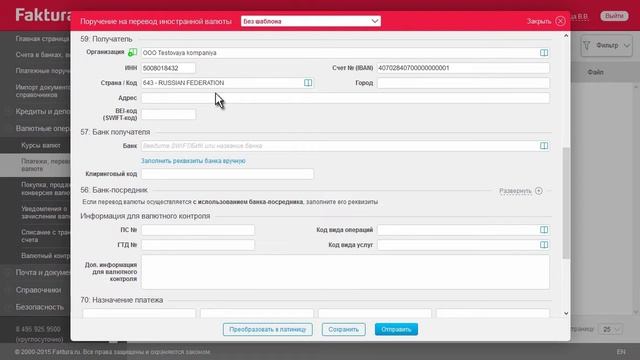The height and width of the screenshot is (360, 640).
Task: Click the Закрыть X icon in header
Action: coord(560,21)
